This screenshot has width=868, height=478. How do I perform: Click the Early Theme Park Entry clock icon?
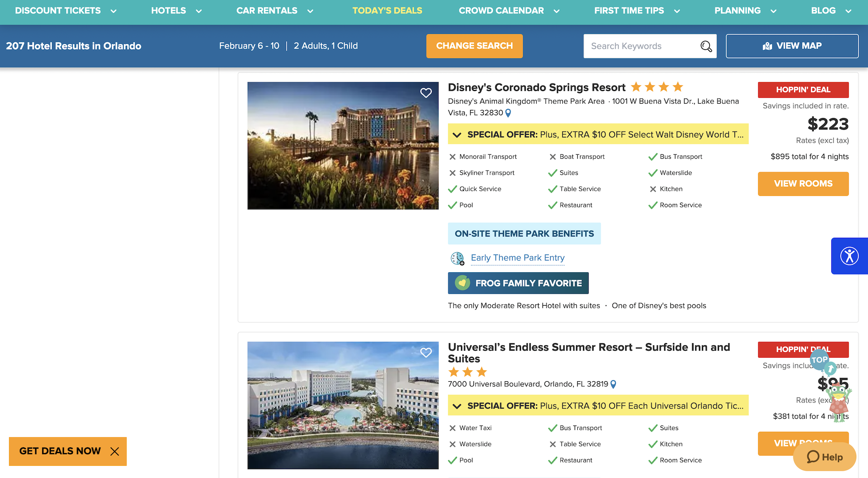pos(458,258)
